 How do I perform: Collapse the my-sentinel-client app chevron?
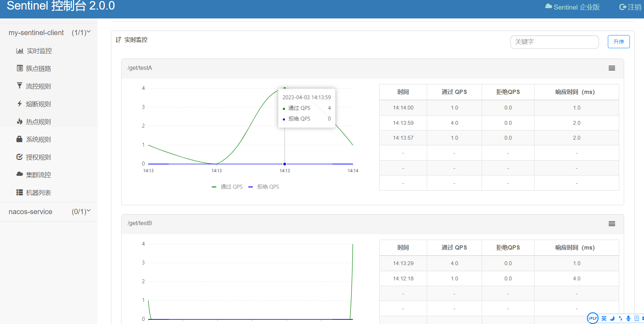point(89,32)
